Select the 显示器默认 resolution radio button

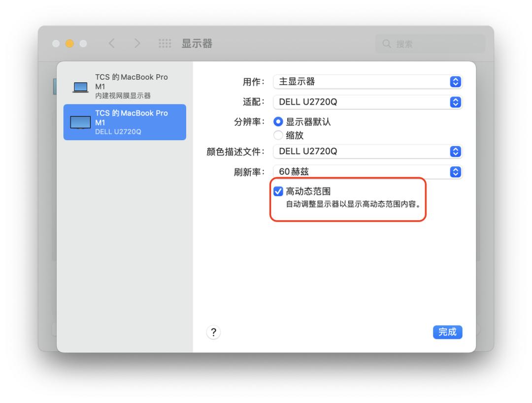coord(278,122)
